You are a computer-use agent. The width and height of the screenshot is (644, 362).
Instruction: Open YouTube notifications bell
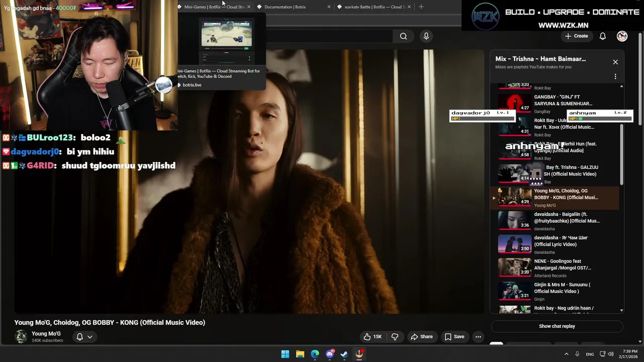pyautogui.click(x=603, y=36)
